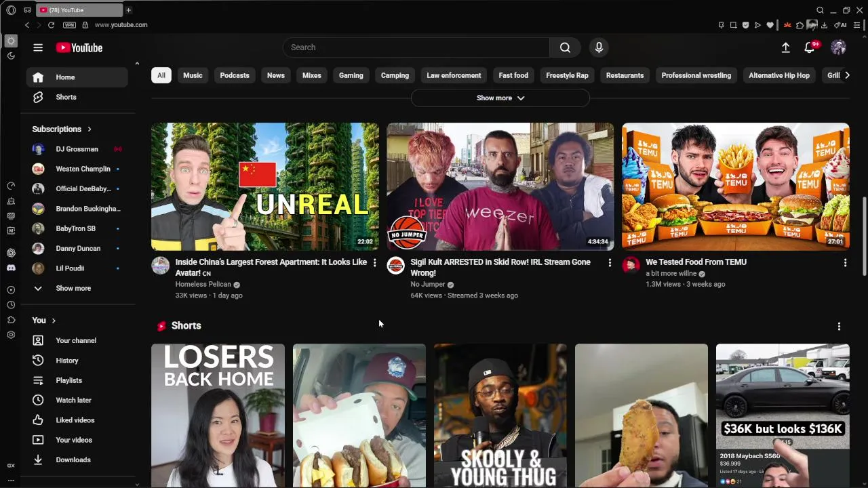
Task: Open Playlists in the sidebar
Action: [x=77, y=380]
